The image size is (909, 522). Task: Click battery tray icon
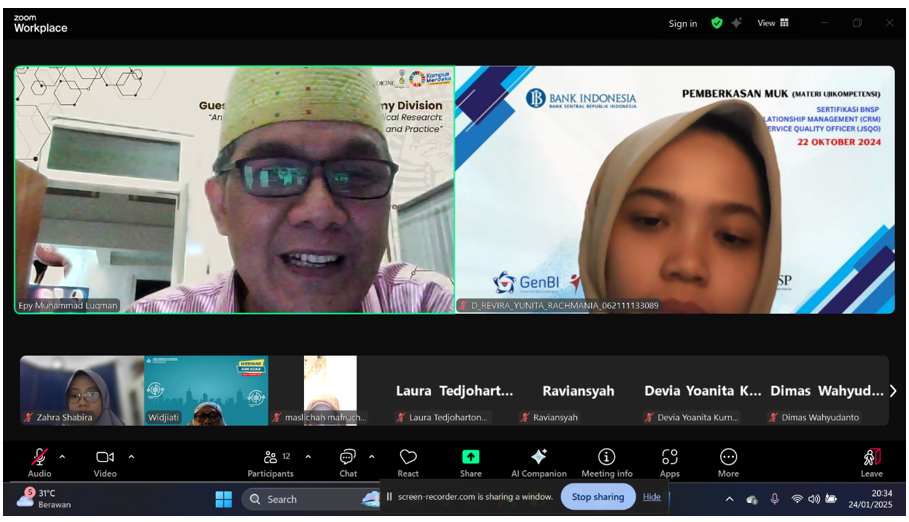click(x=831, y=499)
